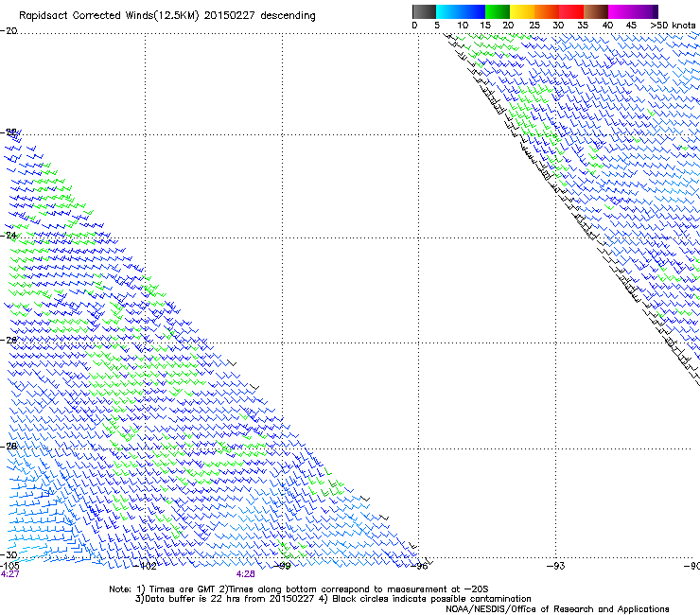Click the '-102' longitude axis label
This screenshot has width=700, height=615.
click(145, 566)
